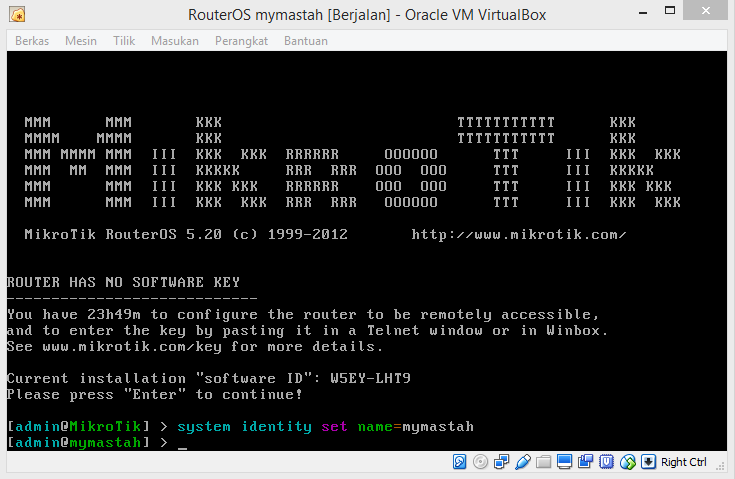Open the shared folders status icon
This screenshot has width=735, height=479.
click(x=543, y=462)
